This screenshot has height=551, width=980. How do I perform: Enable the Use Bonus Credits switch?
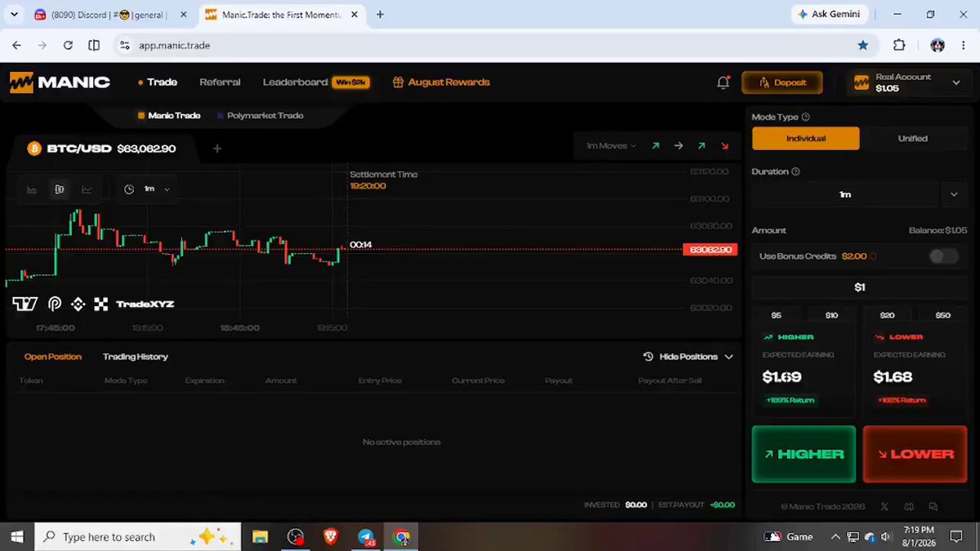(944, 256)
